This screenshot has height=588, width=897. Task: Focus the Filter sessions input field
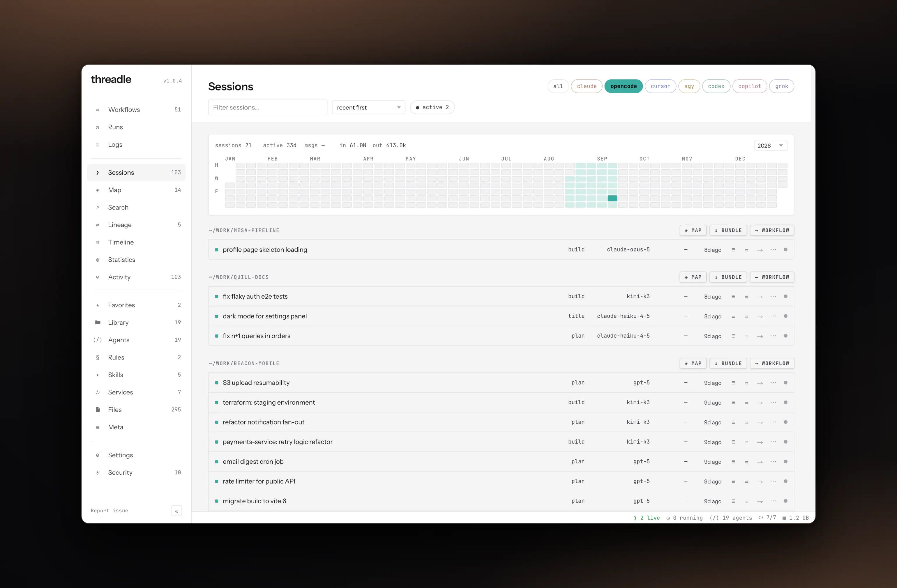268,107
